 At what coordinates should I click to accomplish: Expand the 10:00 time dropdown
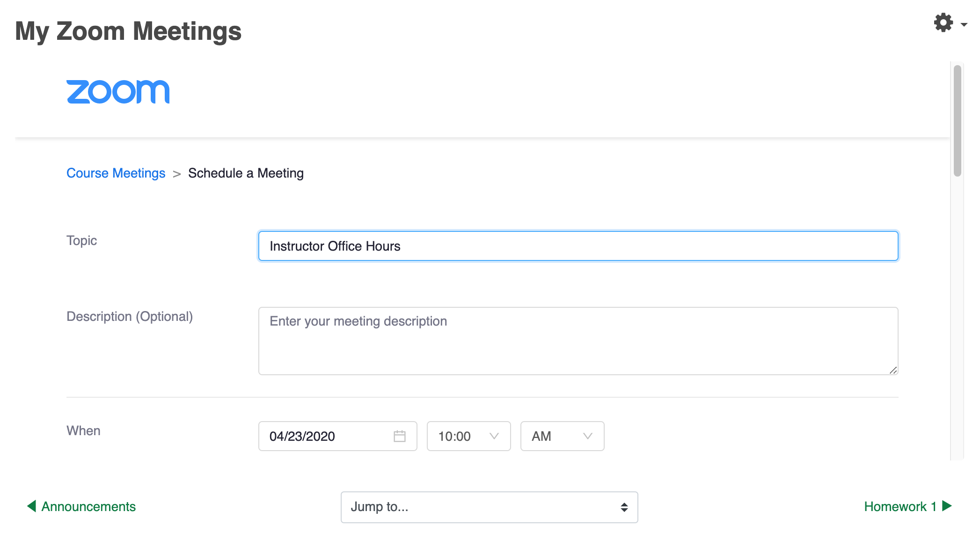pos(468,436)
